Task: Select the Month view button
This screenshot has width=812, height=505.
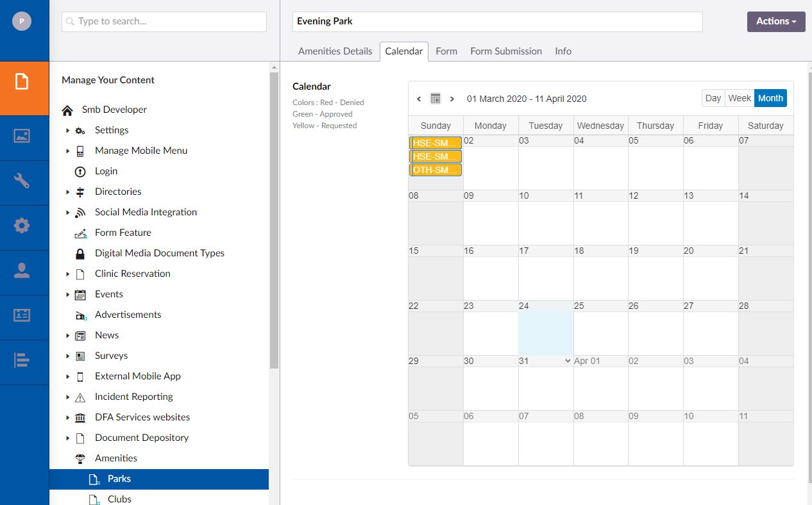Action: click(x=770, y=98)
